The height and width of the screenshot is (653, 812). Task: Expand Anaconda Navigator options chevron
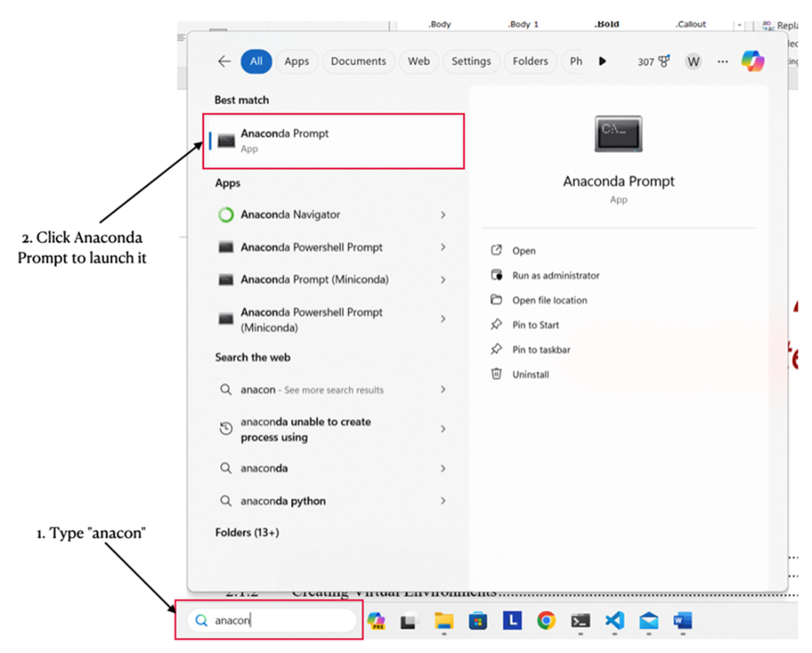coord(443,215)
